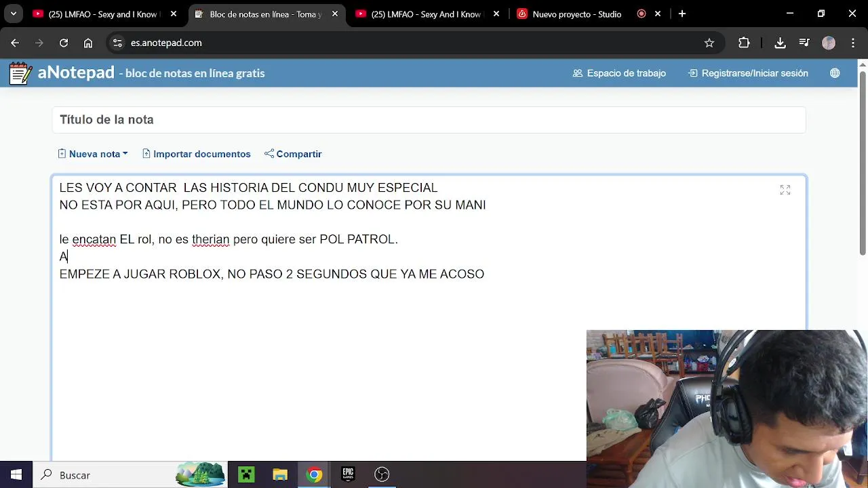This screenshot has width=868, height=488.
Task: Click the line 'EMPEZE A JUGAR ROBLOX'
Action: [271, 274]
